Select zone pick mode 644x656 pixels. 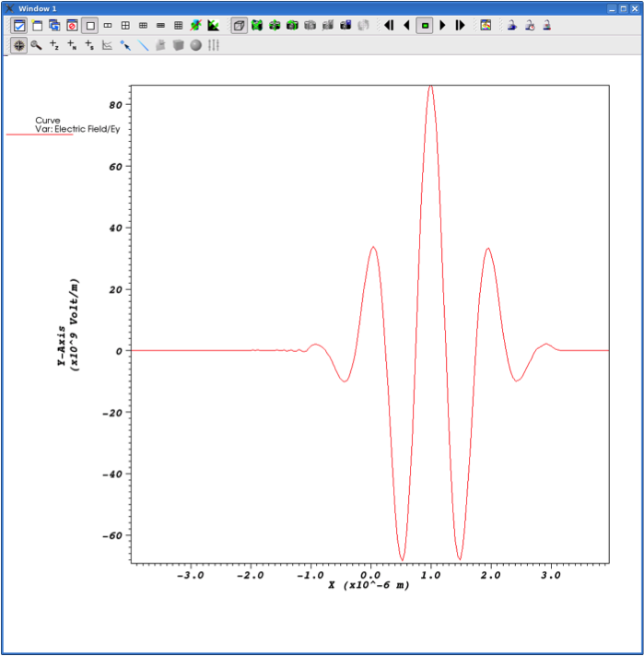tap(54, 45)
